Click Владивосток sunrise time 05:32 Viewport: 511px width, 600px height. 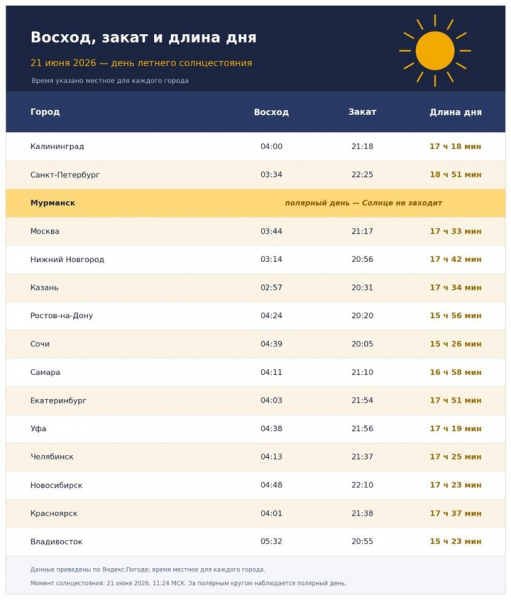(x=271, y=541)
